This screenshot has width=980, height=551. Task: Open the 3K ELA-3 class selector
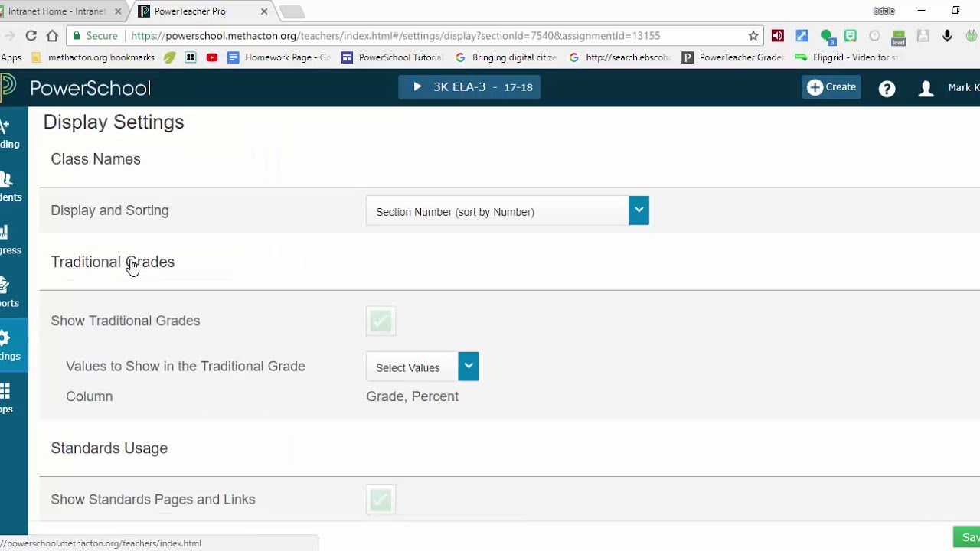(469, 87)
